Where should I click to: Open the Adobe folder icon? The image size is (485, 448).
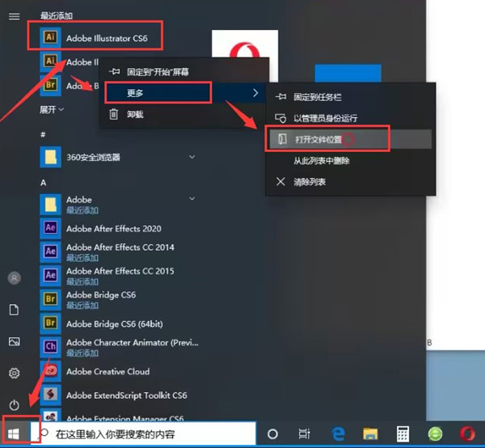(50, 205)
